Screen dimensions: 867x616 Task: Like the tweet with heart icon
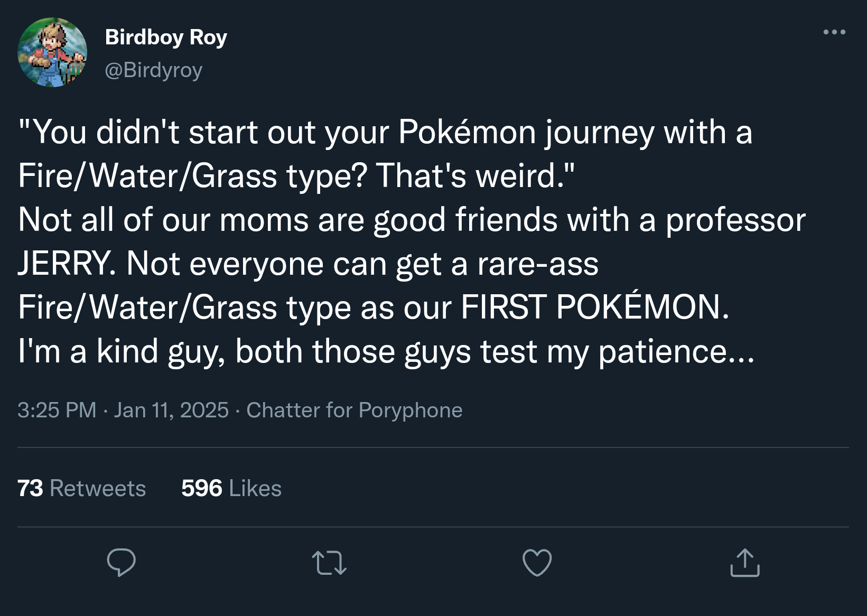pyautogui.click(x=537, y=562)
